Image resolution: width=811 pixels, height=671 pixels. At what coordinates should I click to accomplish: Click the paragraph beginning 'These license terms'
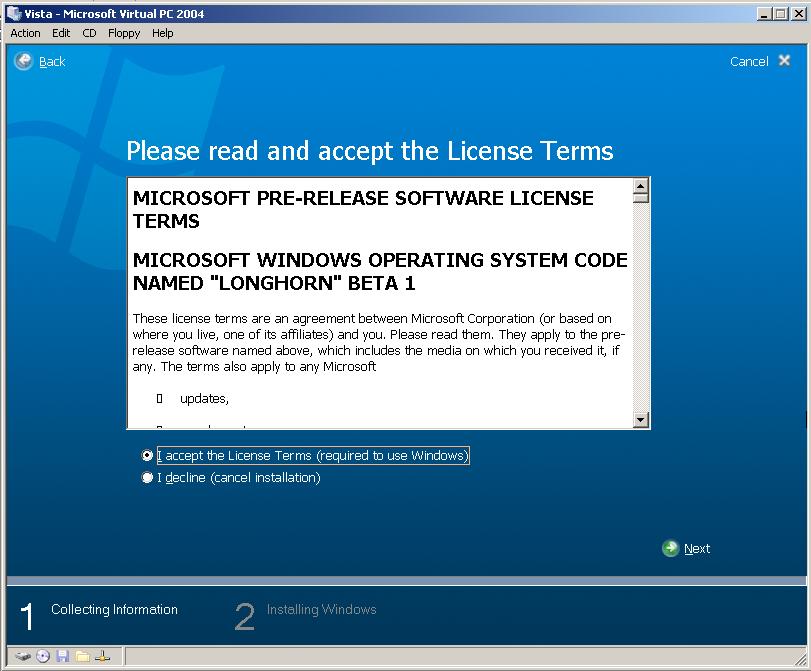click(379, 342)
